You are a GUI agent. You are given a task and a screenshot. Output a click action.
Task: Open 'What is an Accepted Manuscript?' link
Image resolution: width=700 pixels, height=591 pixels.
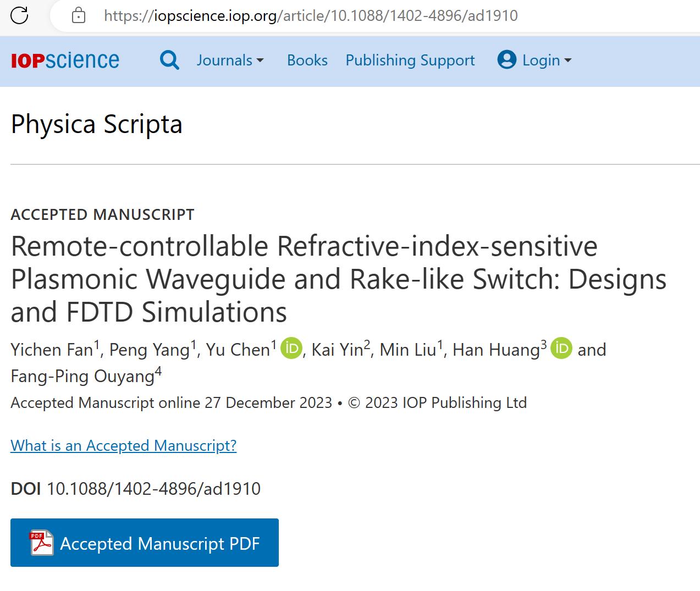123,445
